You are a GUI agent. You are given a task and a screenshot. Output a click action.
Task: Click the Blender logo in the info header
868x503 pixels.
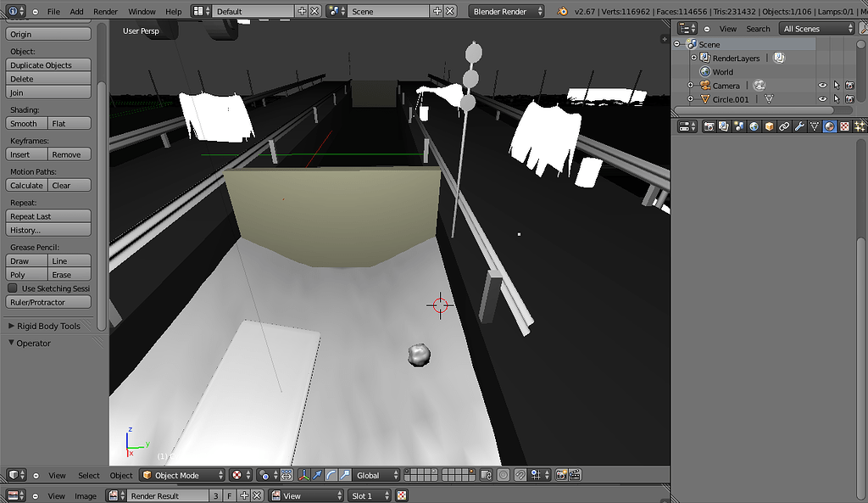[x=563, y=11]
